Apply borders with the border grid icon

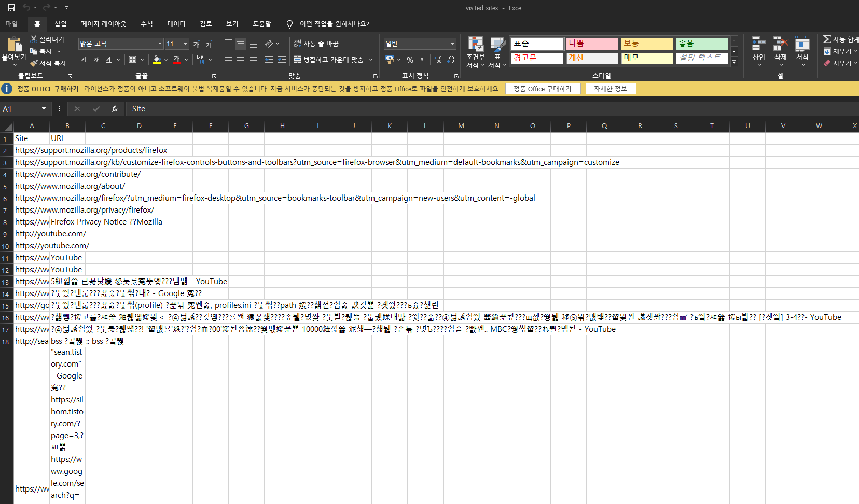click(x=133, y=60)
